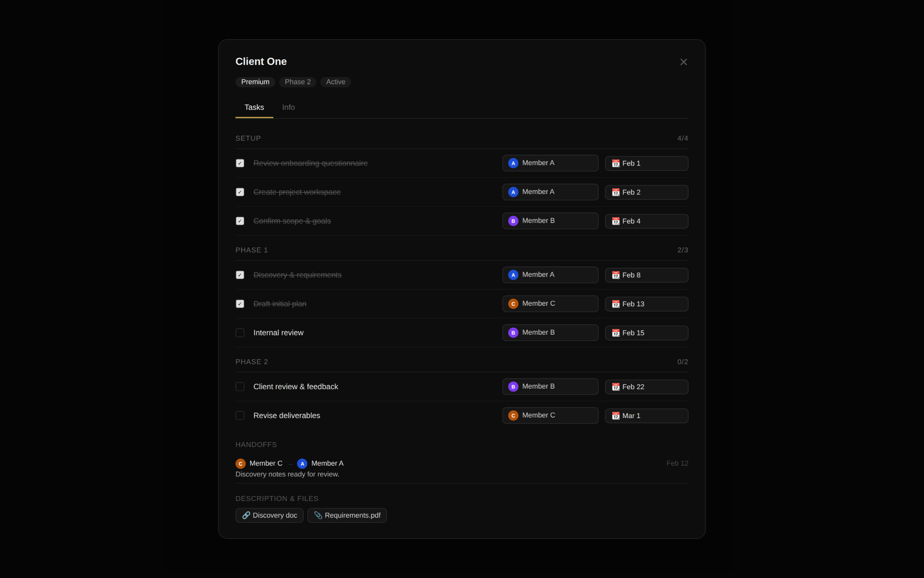The image size is (924, 578).
Task: Click calendar icon beside Feb 22
Action: point(616,387)
